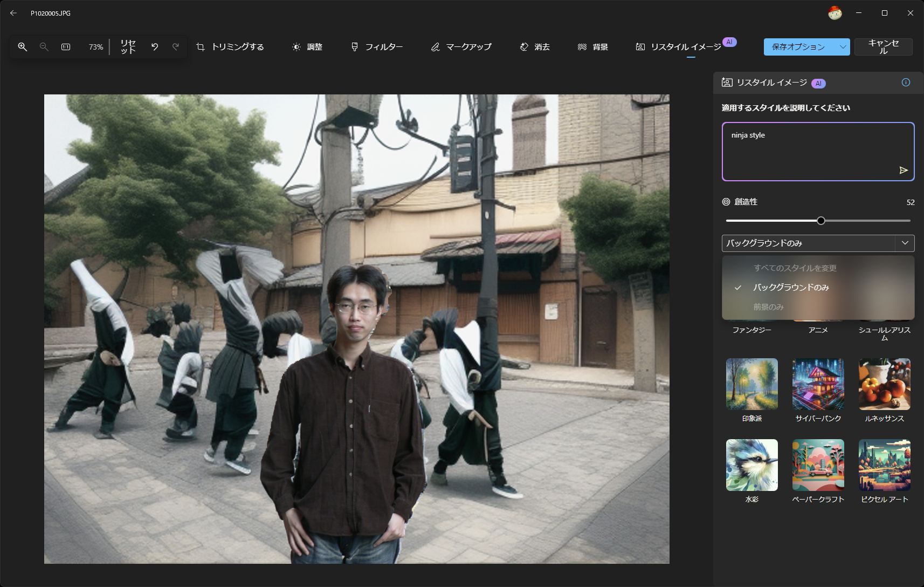The height and width of the screenshot is (587, 924).
Task: Close the Photos window
Action: (x=911, y=13)
